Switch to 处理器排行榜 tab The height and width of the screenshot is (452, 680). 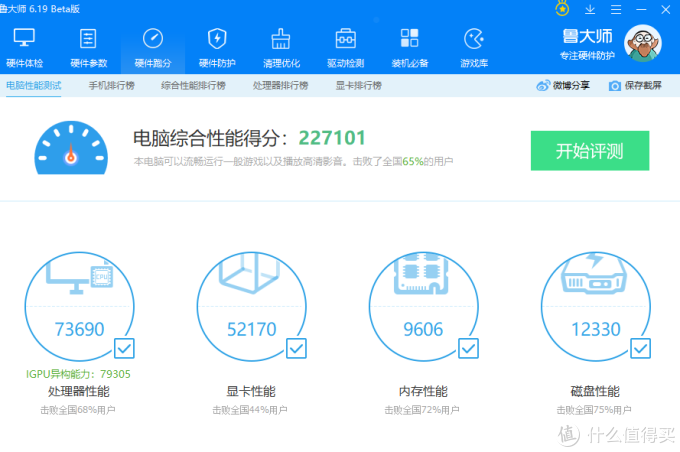coord(280,85)
